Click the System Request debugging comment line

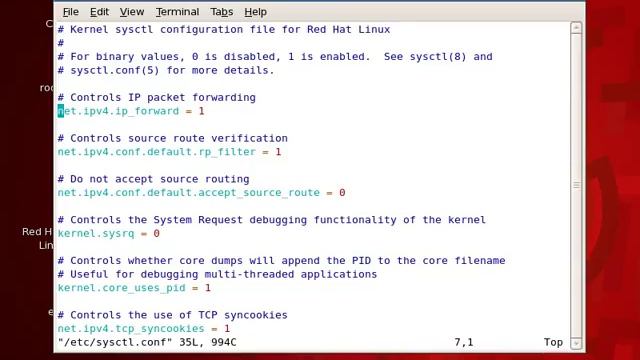point(272,220)
